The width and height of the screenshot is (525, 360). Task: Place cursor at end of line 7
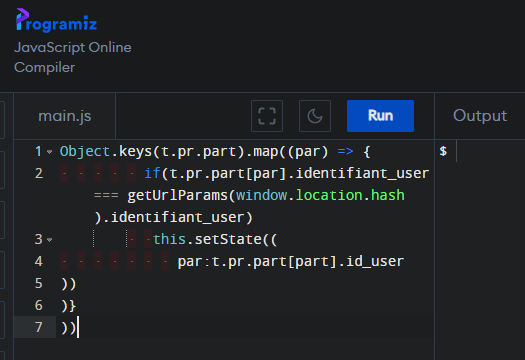pos(78,327)
